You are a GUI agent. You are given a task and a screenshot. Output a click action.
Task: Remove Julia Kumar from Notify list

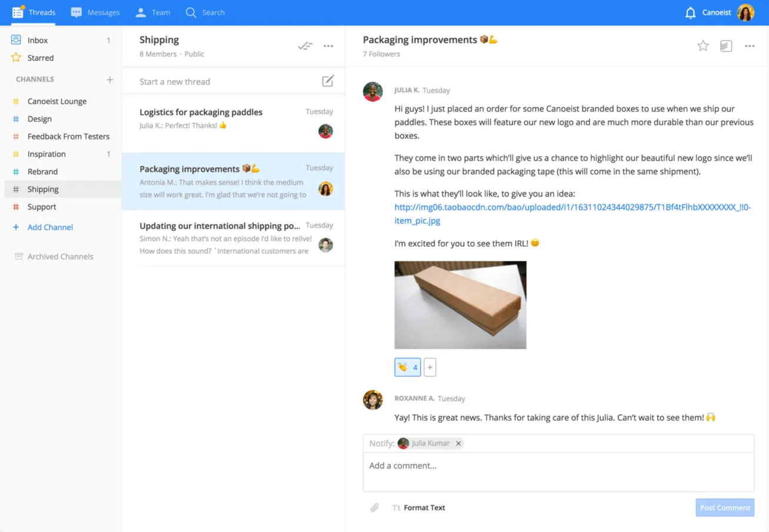pos(458,443)
